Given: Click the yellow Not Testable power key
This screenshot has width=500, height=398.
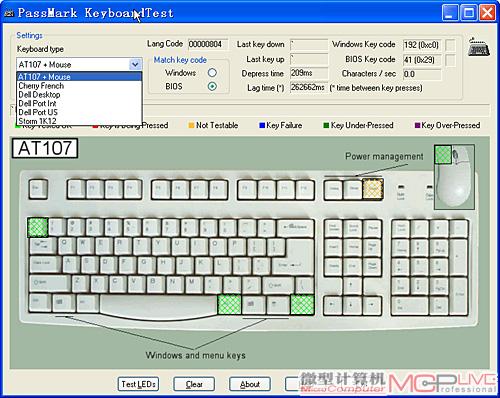Looking at the screenshot, I should 373,189.
